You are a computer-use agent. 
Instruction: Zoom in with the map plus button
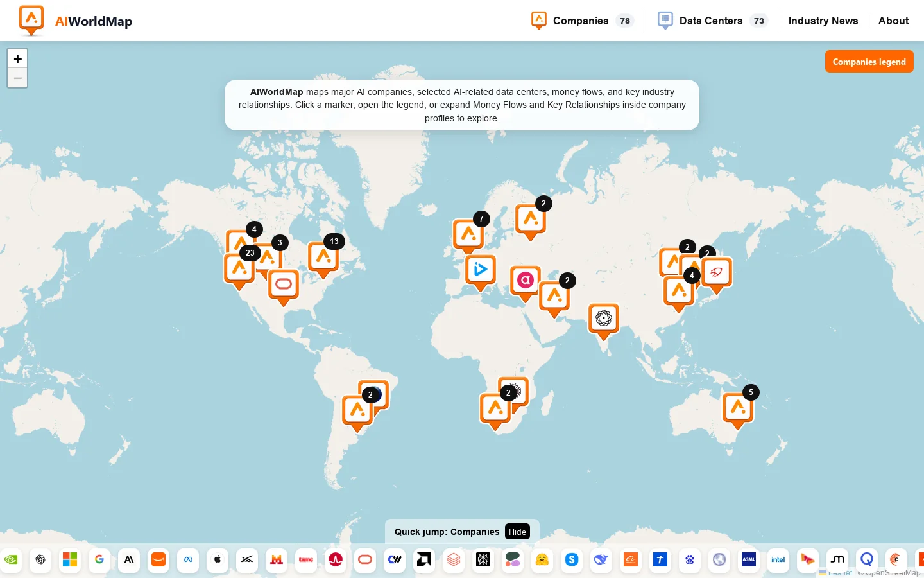tap(17, 58)
